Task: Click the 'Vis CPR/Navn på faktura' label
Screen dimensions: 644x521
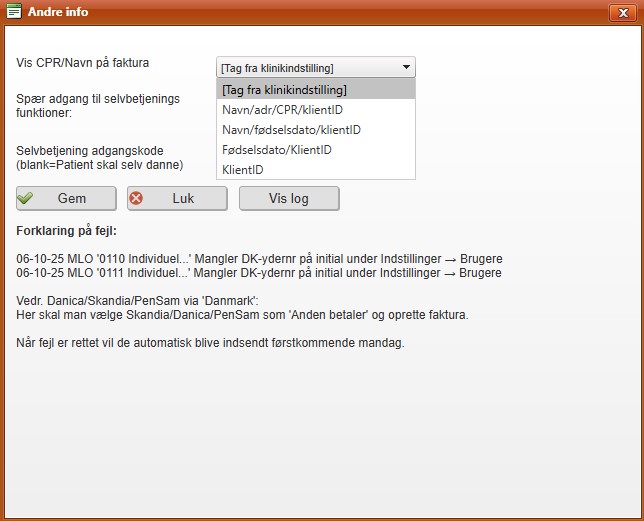Action: (83, 63)
